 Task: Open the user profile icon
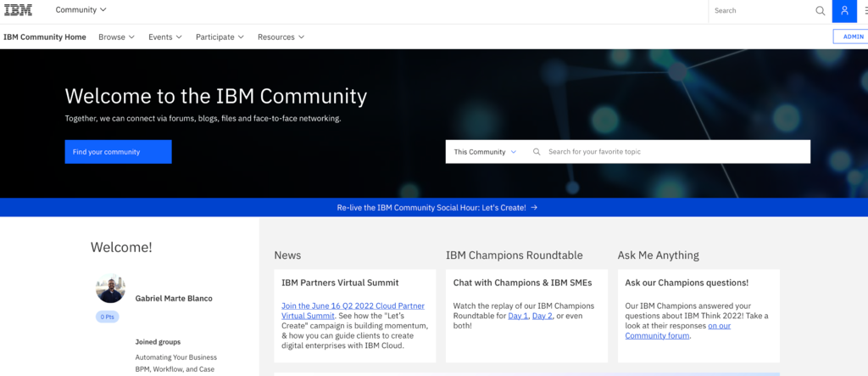(x=844, y=10)
